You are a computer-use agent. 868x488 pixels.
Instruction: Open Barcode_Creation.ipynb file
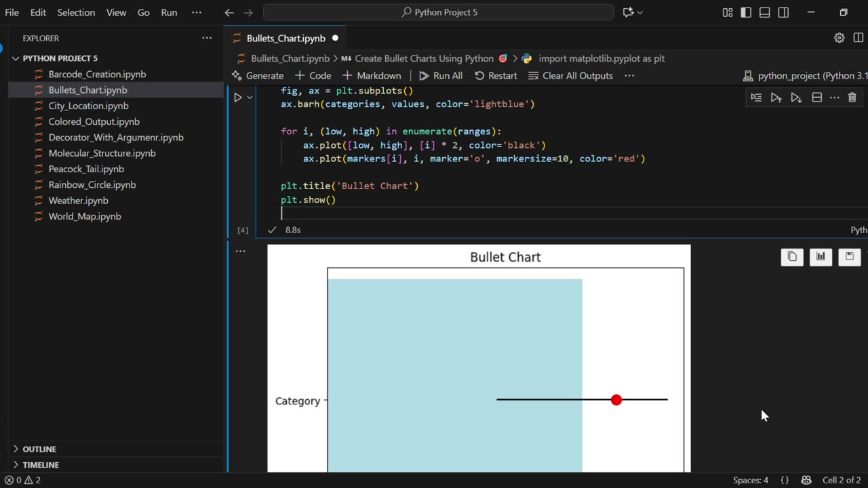point(97,74)
